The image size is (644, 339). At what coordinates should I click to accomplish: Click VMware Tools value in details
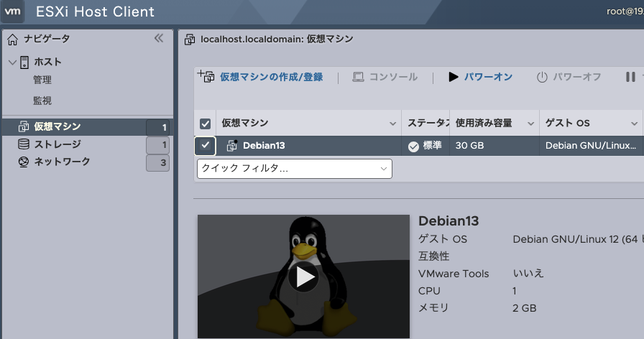528,274
